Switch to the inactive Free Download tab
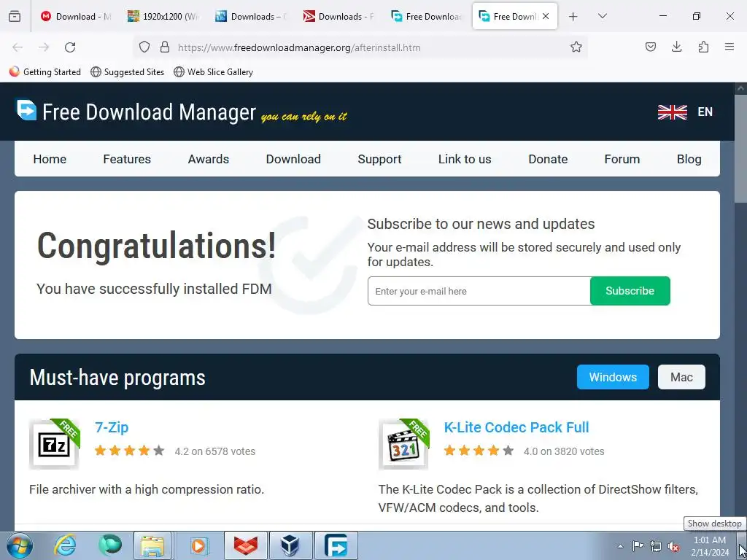Screen dimensions: 747x560 pos(426,17)
